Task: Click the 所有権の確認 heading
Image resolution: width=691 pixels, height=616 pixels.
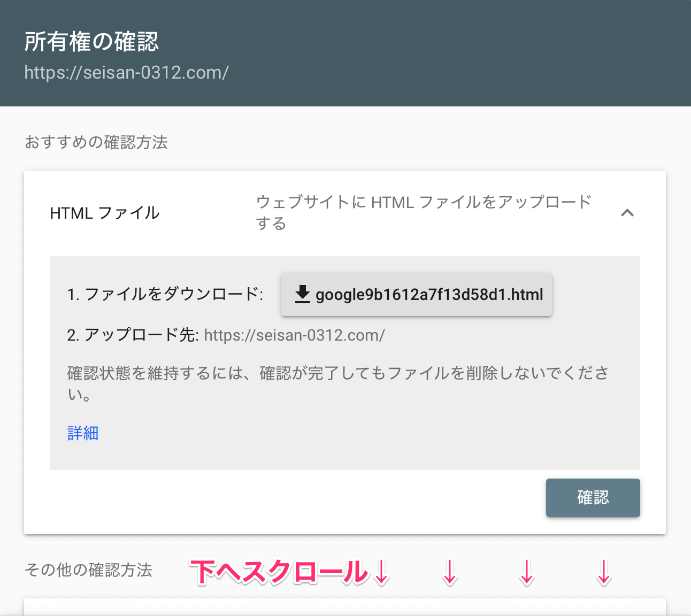Action: click(x=91, y=41)
